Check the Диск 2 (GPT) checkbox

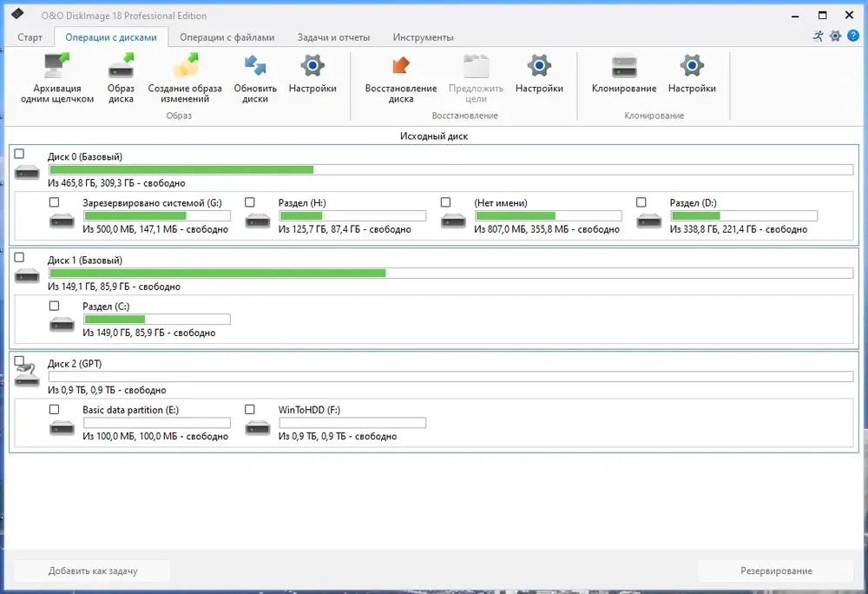point(19,361)
